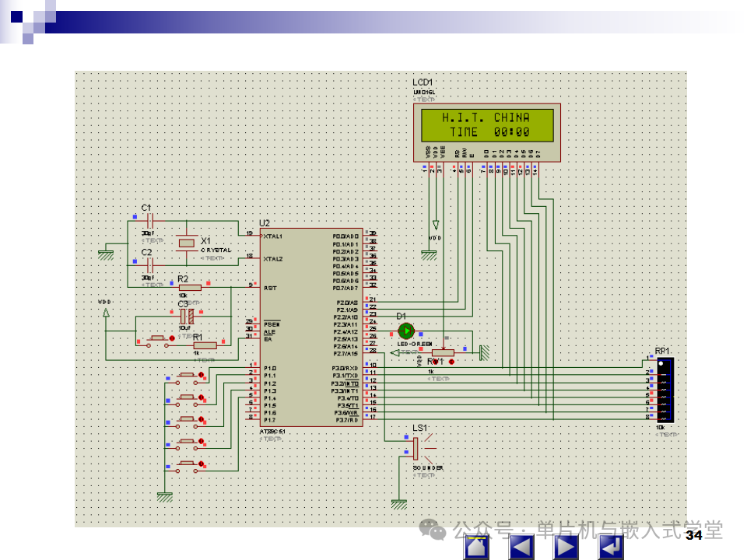This screenshot has height=560, width=747.
Task: Click the LS1 sounder speaker symbol
Action: click(x=423, y=449)
